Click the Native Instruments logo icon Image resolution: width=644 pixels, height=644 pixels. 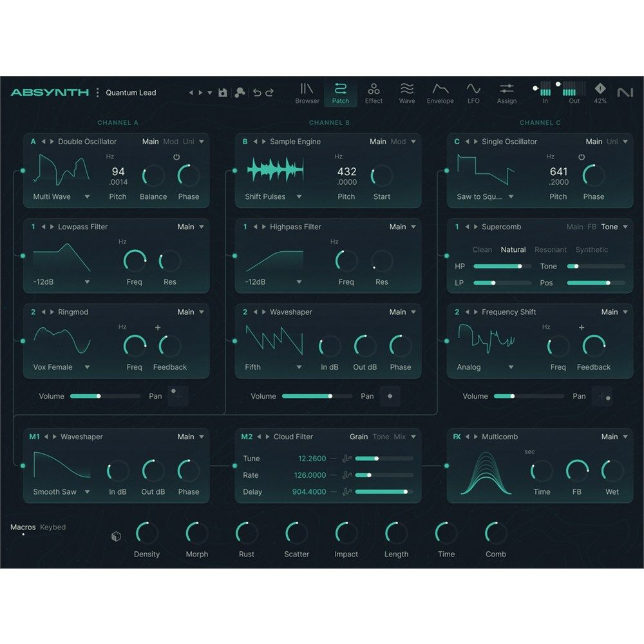[625, 93]
